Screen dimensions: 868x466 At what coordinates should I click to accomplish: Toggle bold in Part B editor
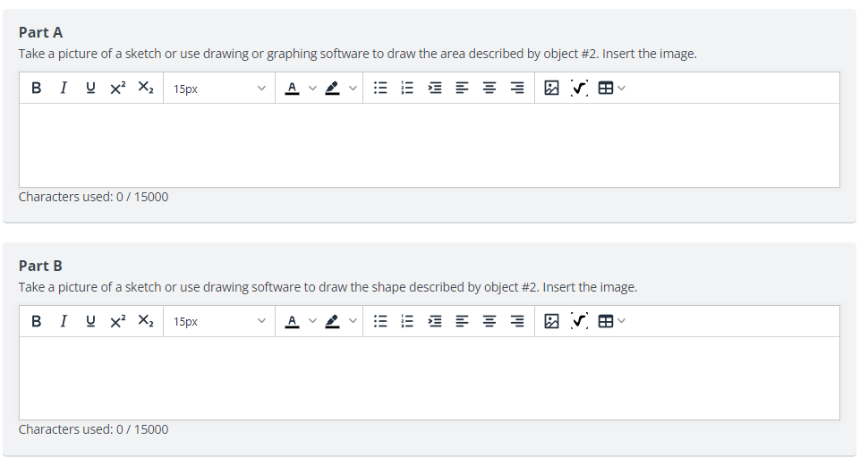click(37, 321)
